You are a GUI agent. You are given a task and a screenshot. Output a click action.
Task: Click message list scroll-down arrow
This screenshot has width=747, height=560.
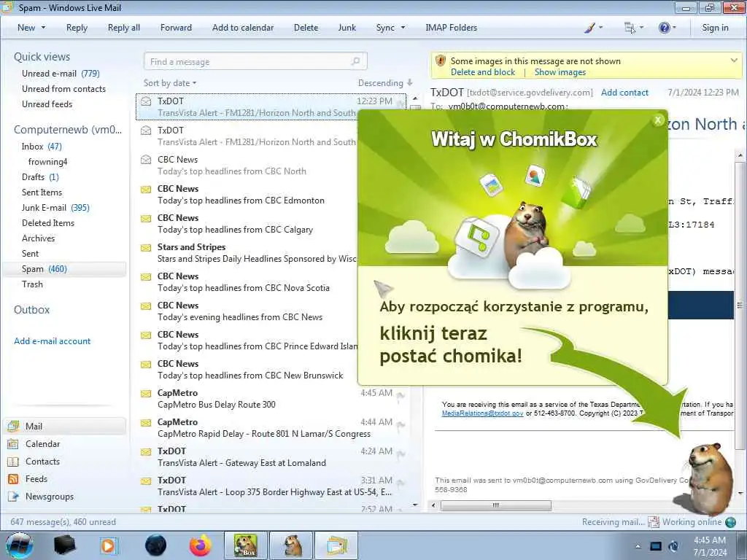tap(415, 505)
